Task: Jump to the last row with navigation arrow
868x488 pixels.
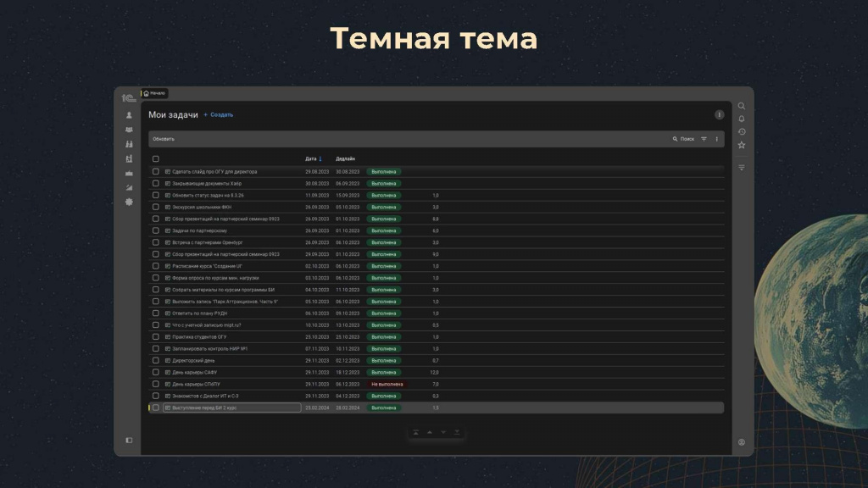Action: pos(457,432)
